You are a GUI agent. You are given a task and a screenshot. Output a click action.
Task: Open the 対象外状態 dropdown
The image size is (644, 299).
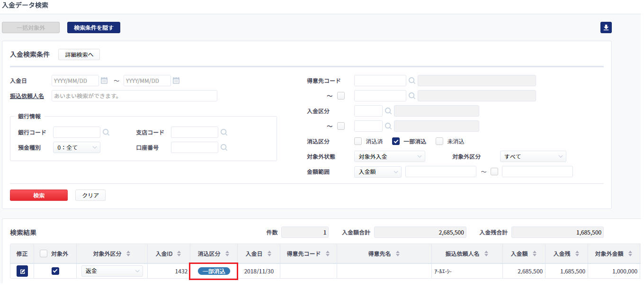[x=390, y=156]
